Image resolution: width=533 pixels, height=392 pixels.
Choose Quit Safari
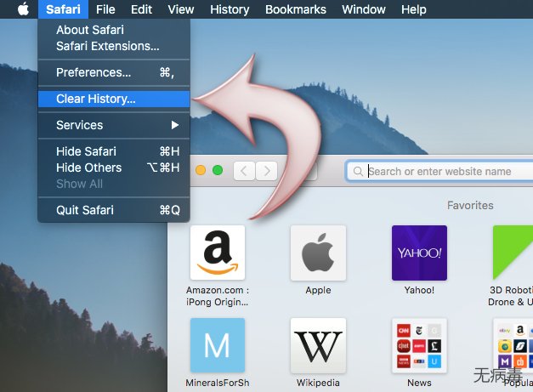coord(114,210)
